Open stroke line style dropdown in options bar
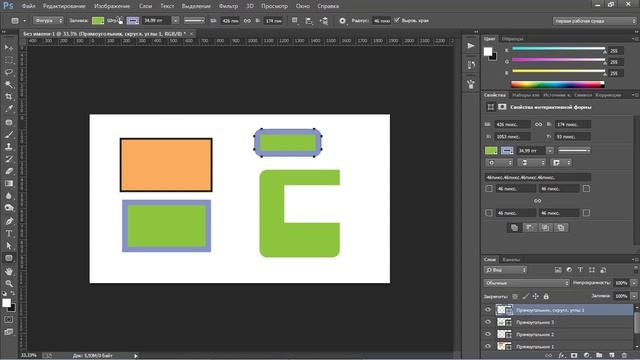Viewport: 640px width, 360px height. pyautogui.click(x=194, y=20)
